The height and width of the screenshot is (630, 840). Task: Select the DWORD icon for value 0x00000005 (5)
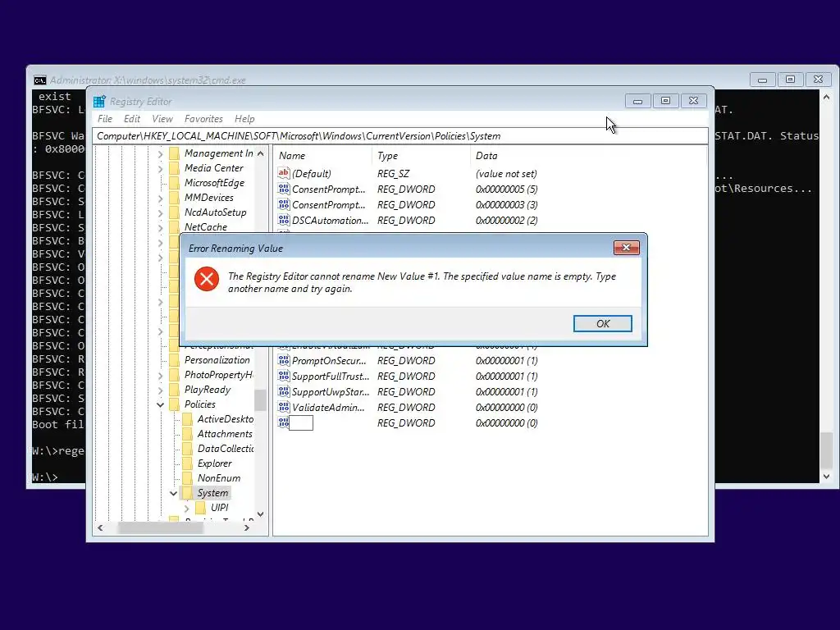coord(283,189)
